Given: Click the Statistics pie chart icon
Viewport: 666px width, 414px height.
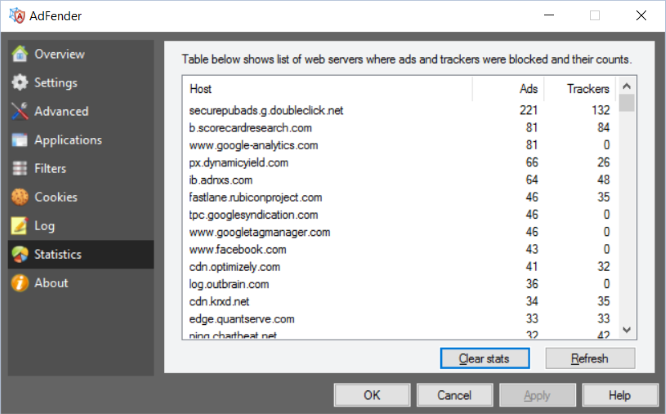Looking at the screenshot, I should point(20,254).
